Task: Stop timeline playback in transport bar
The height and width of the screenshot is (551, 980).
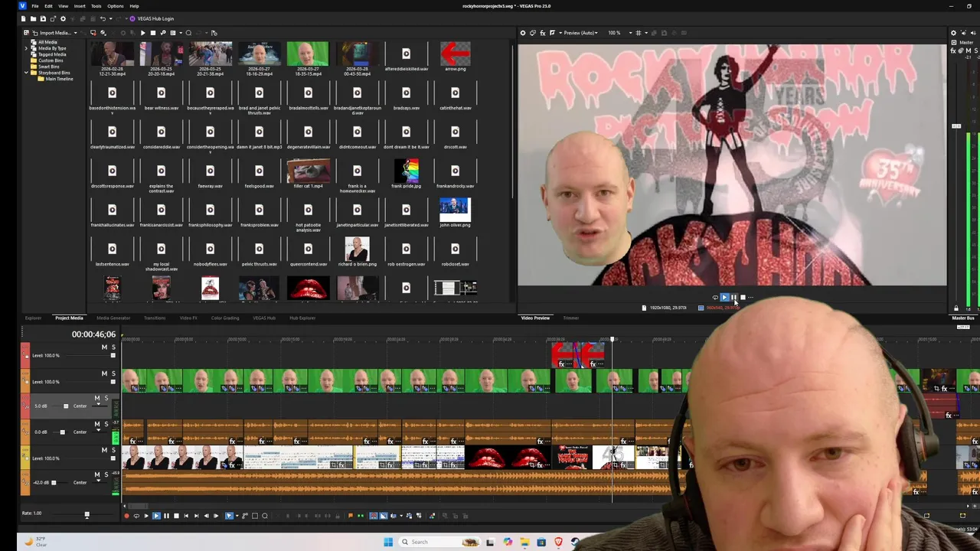Action: [x=176, y=516]
